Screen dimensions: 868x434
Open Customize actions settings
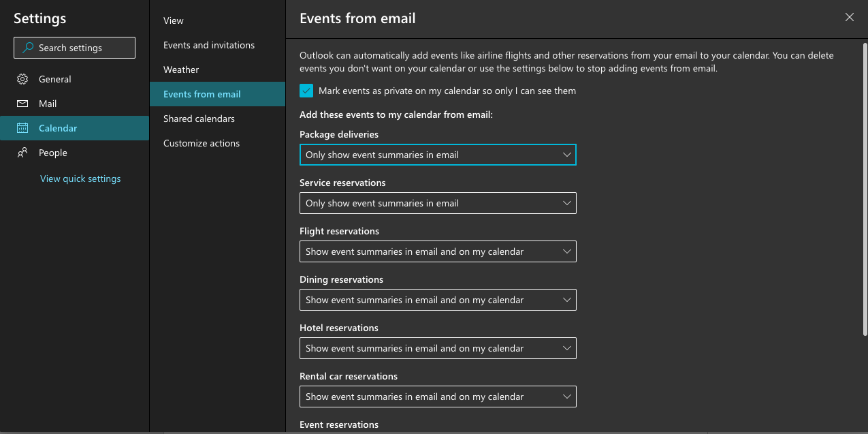217,143
